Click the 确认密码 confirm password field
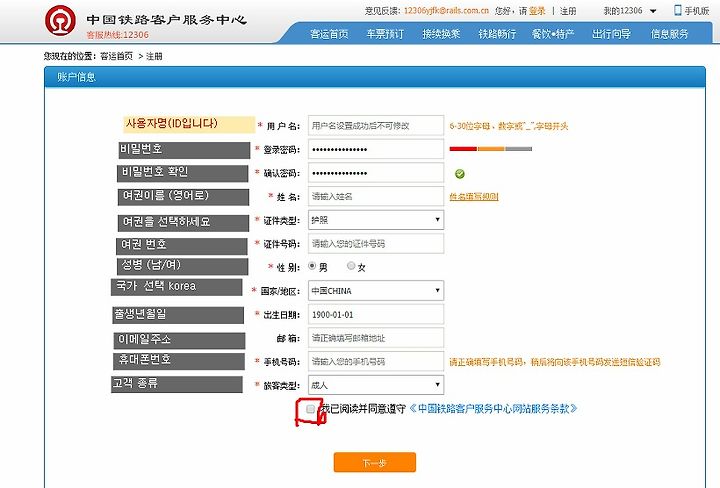The height and width of the screenshot is (488, 720). [376, 173]
